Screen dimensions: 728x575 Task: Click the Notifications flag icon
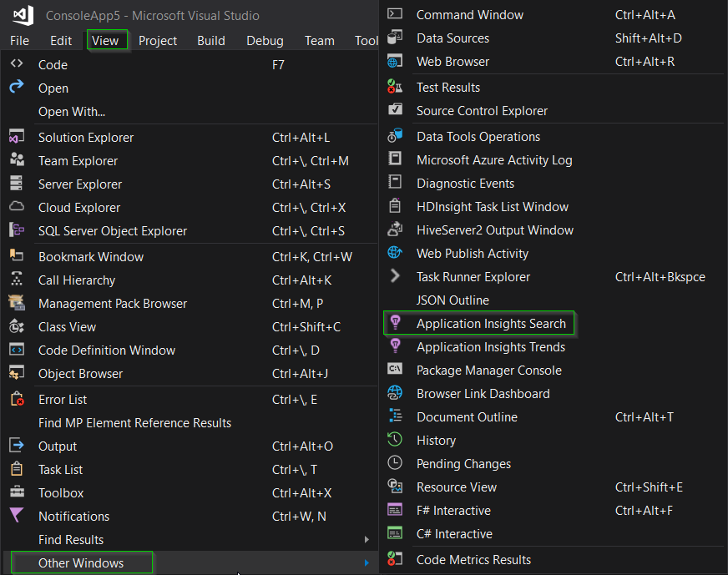click(x=16, y=515)
